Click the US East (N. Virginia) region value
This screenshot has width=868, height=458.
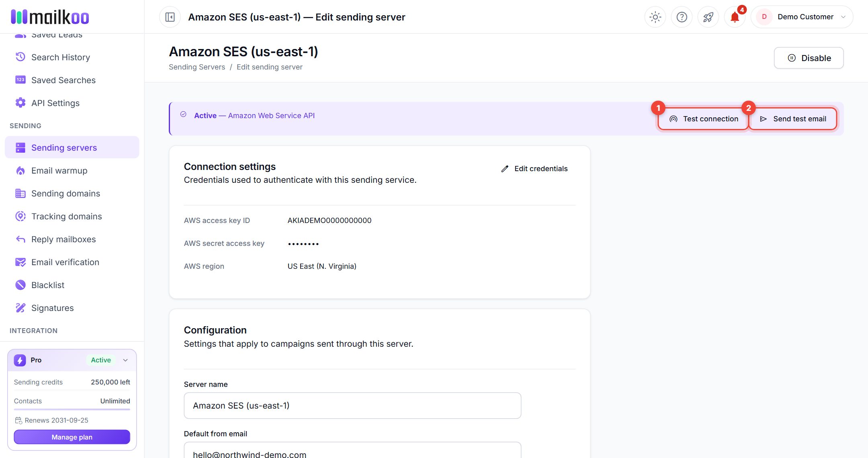pos(322,266)
